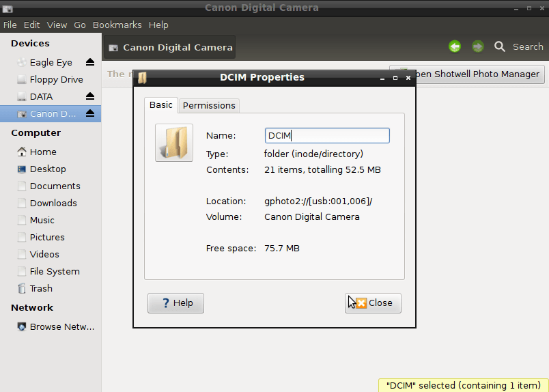Click the '21 items, totalling 52.5 MB' text
The width and height of the screenshot is (549, 392).
[322, 170]
